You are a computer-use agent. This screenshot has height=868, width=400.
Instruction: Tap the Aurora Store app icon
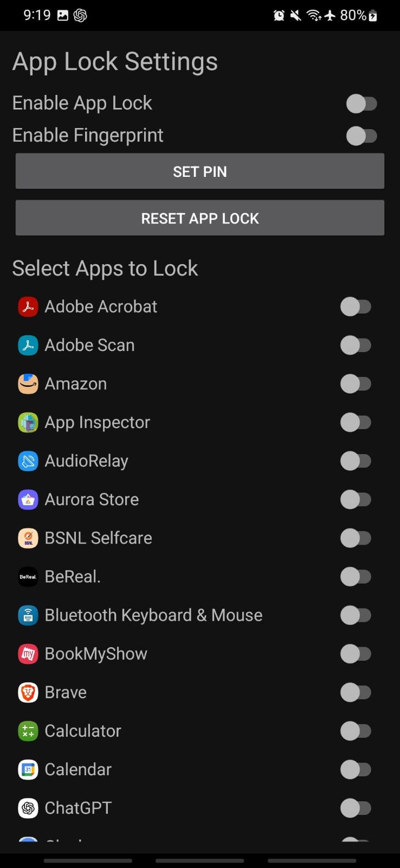[x=28, y=499]
